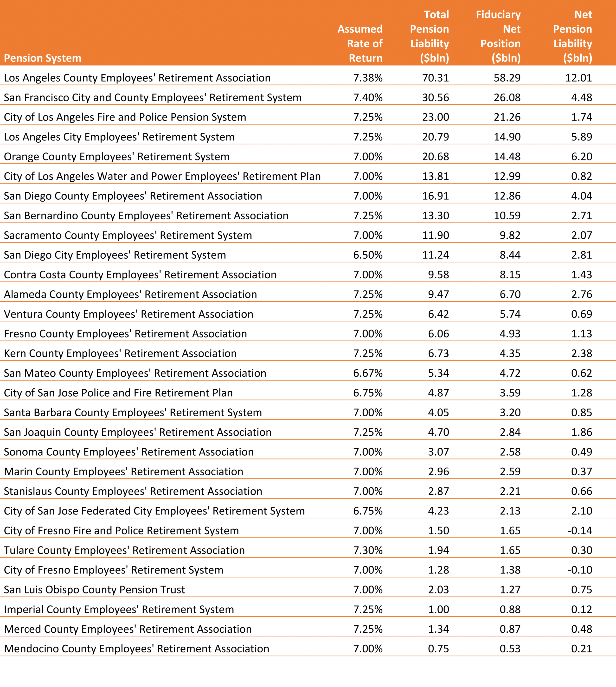Click the Assumed Rate of Return header

click(x=360, y=43)
